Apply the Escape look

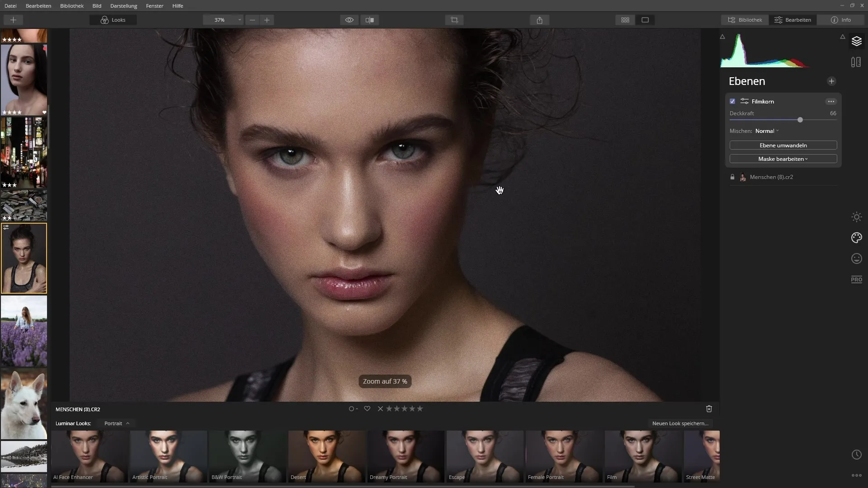pyautogui.click(x=485, y=456)
